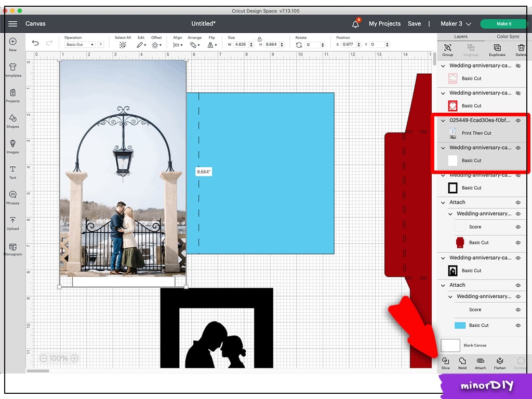
Task: Click the Position Y field
Action: (377, 45)
